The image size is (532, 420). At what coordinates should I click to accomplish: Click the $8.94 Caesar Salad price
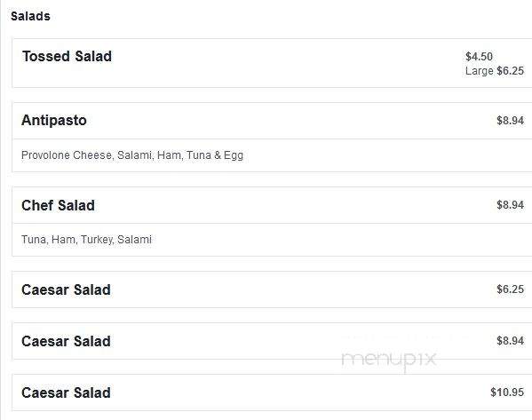(510, 341)
